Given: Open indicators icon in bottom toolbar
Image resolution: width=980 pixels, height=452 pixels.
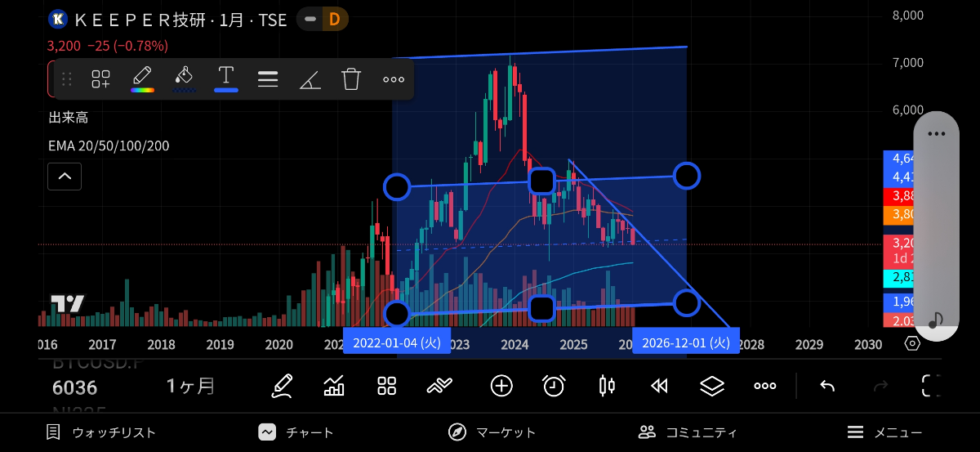Looking at the screenshot, I should [334, 386].
